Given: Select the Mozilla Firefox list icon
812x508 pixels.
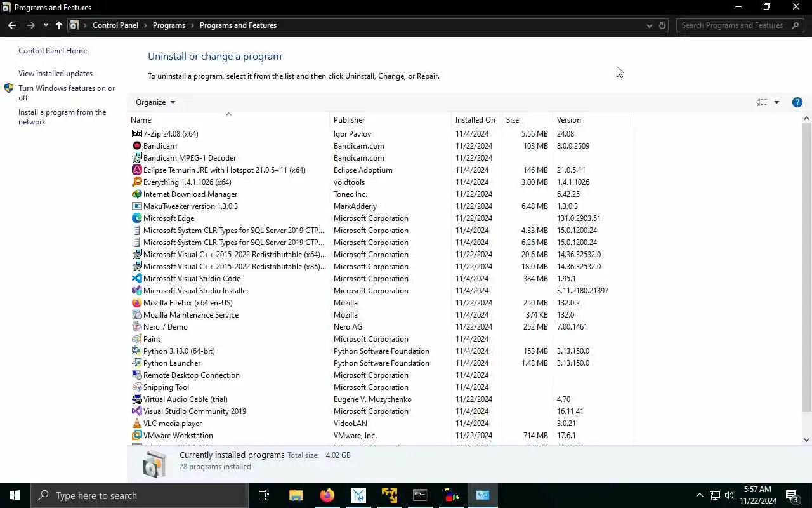Looking at the screenshot, I should [x=136, y=303].
